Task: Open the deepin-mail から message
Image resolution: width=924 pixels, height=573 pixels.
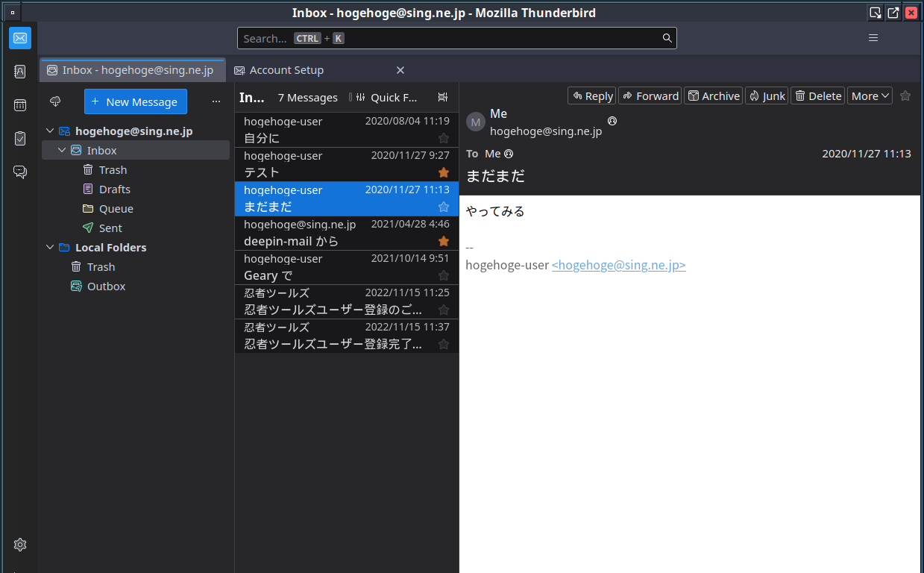Action: [347, 233]
